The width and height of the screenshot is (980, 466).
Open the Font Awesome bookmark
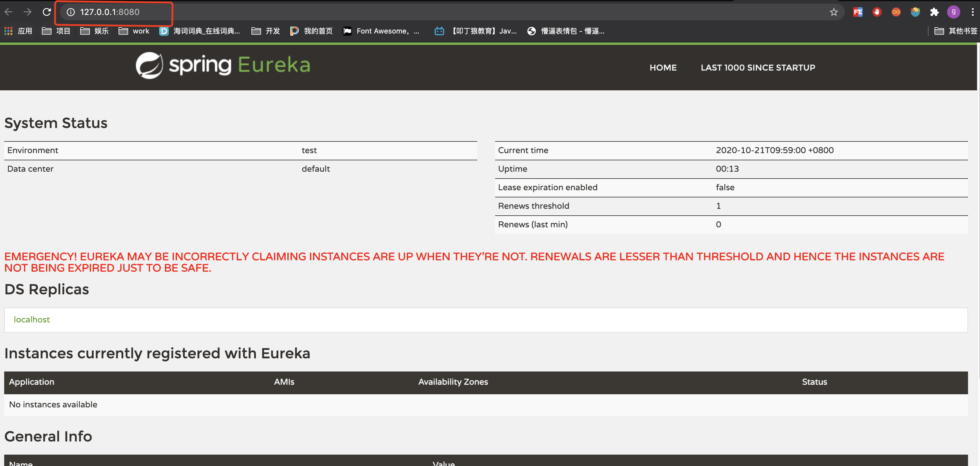coord(382,31)
